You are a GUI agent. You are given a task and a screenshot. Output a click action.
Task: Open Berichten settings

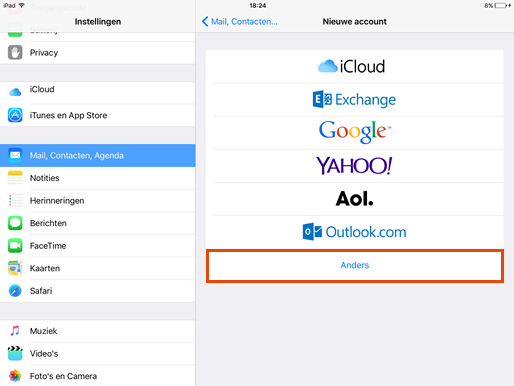click(98, 223)
